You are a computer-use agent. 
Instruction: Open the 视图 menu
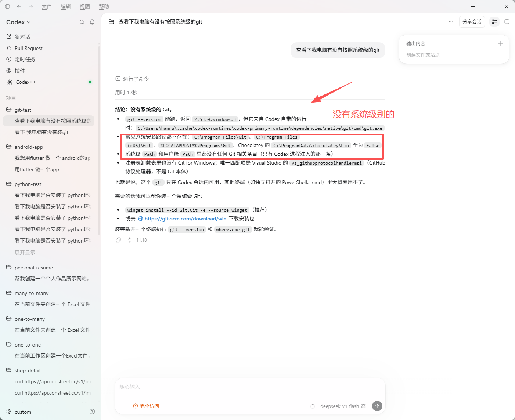85,7
